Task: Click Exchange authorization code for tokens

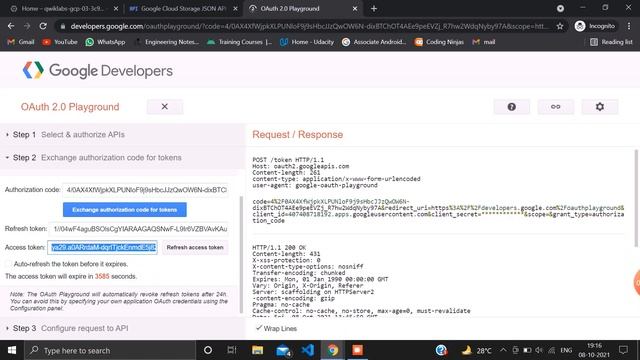Action: pos(125,210)
